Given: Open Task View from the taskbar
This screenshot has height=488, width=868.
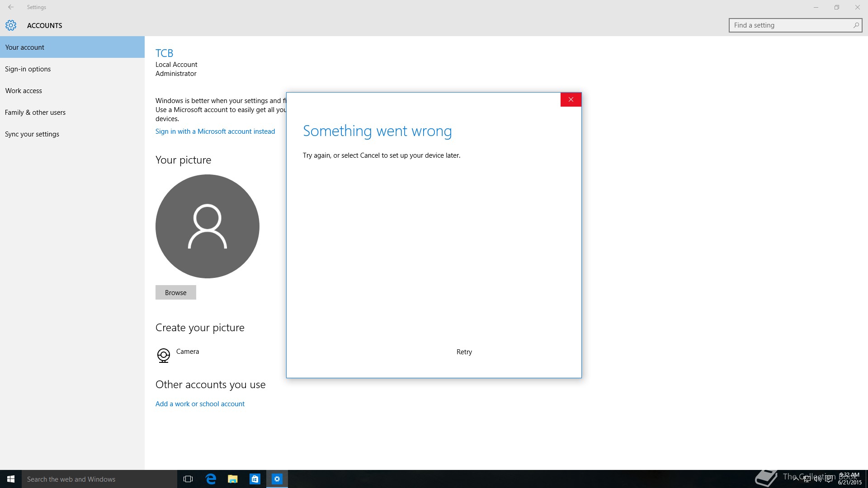Looking at the screenshot, I should [x=188, y=479].
